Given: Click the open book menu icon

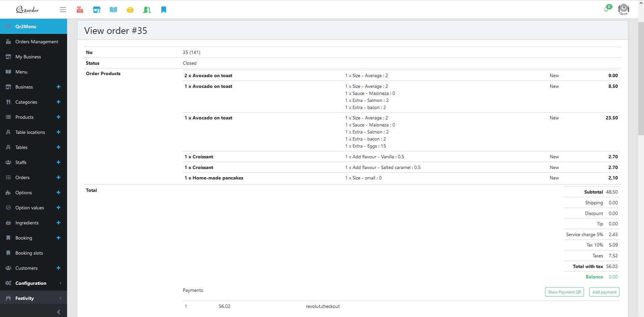Looking at the screenshot, I should (113, 10).
